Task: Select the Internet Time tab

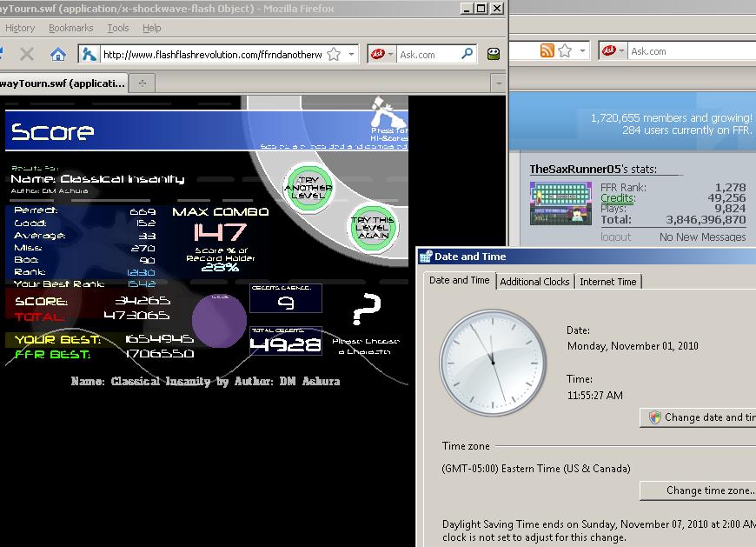Action: [x=608, y=282]
